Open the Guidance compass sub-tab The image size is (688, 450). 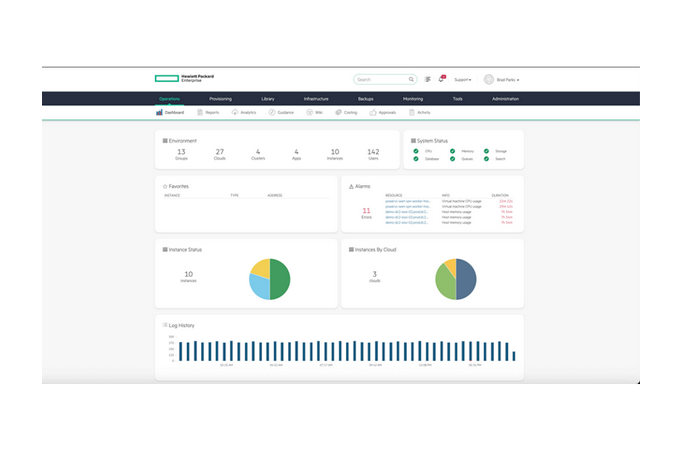(281, 113)
